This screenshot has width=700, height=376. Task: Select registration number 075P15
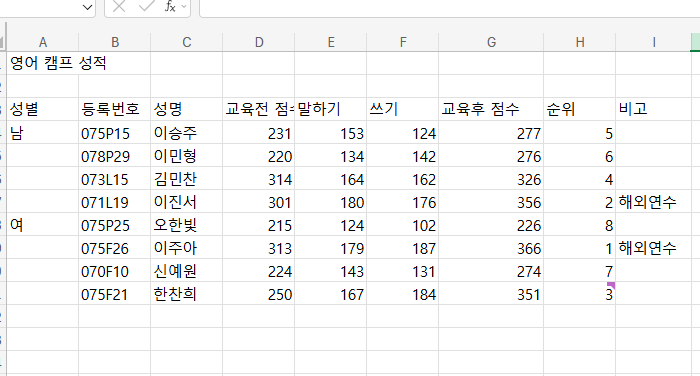click(x=115, y=133)
